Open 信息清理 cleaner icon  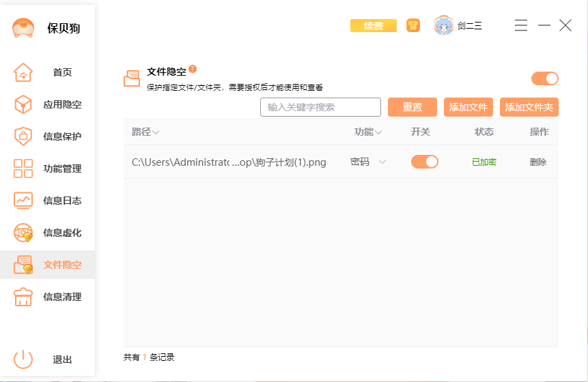(x=23, y=297)
